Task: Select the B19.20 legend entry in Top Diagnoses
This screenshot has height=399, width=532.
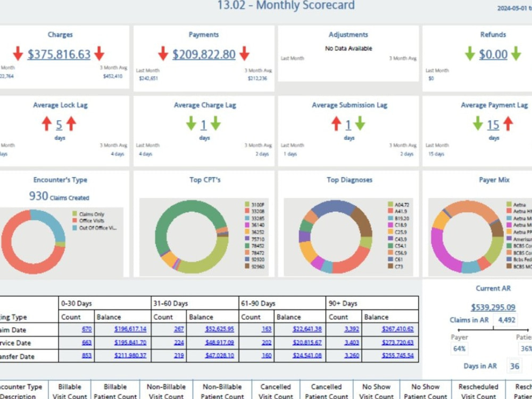Action: coord(398,218)
